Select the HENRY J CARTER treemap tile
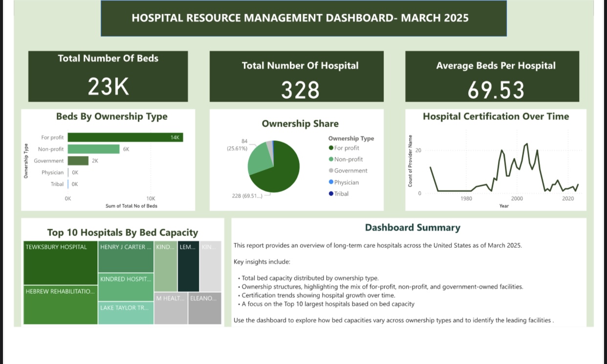Screen dimensions: 607x364 (126, 257)
